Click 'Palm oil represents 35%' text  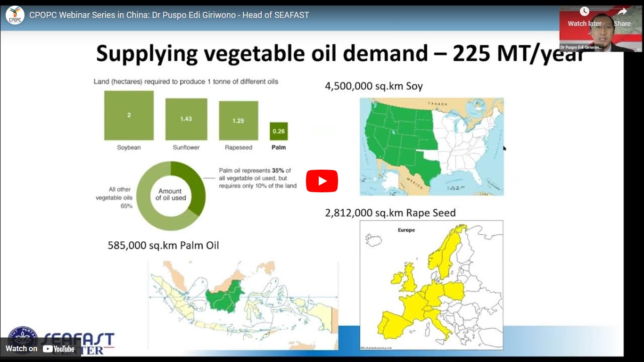tap(258, 178)
